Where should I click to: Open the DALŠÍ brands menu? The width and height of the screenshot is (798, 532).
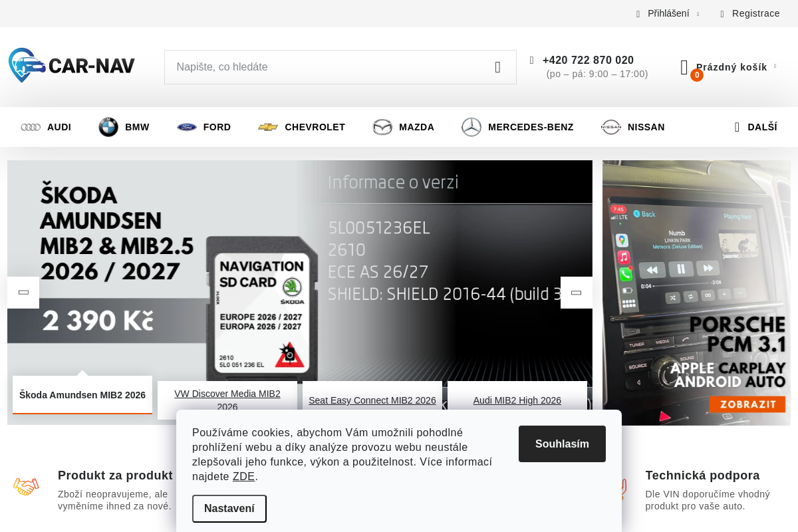[x=755, y=127]
